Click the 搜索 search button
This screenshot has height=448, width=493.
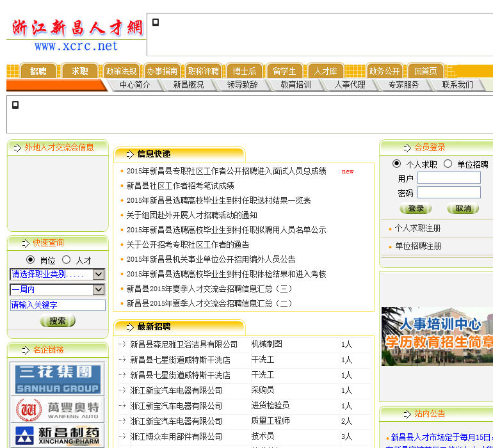coord(58,321)
